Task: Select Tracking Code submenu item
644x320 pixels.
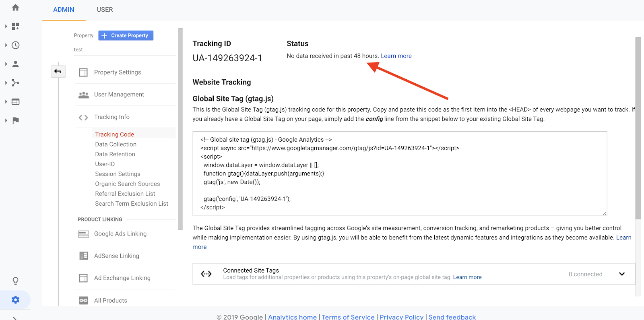Action: tap(115, 134)
